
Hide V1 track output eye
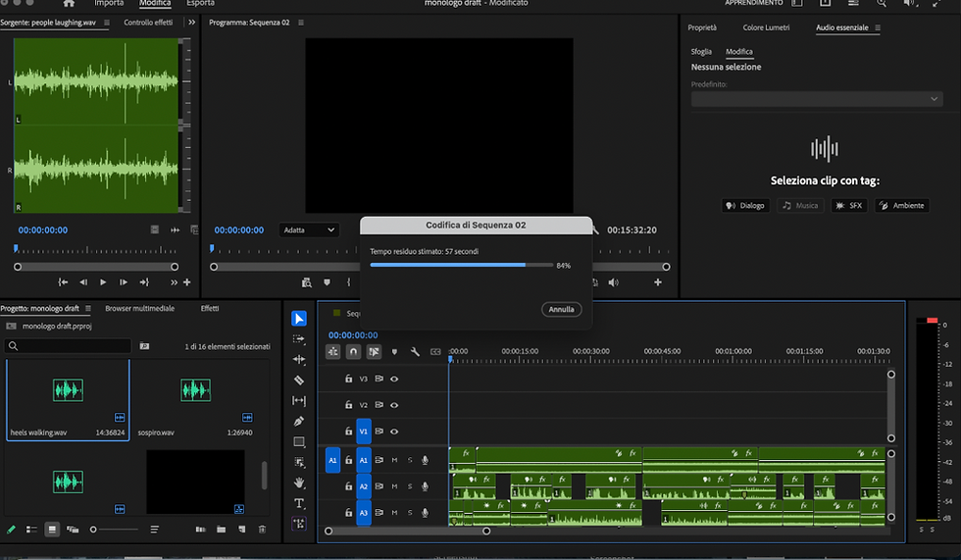pyautogui.click(x=394, y=432)
